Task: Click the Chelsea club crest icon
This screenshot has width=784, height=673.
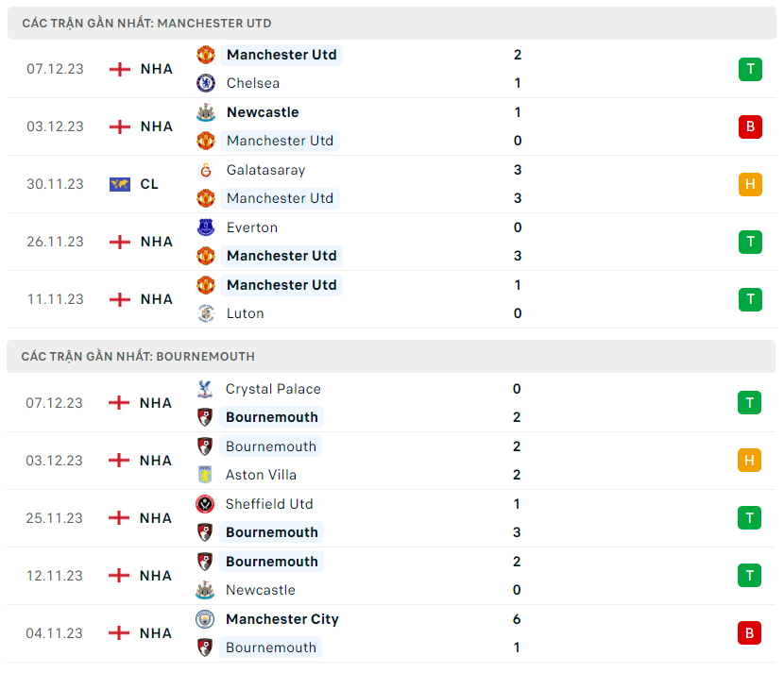Action: click(x=205, y=83)
